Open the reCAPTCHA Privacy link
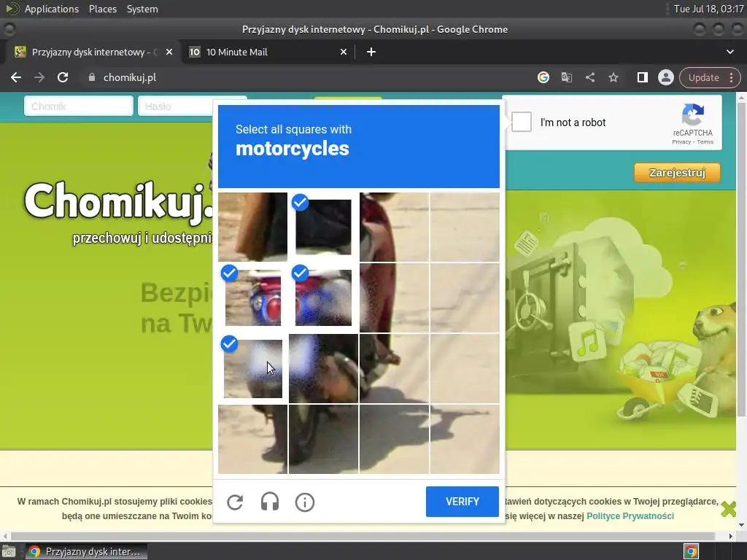747x560 pixels. pos(681,142)
